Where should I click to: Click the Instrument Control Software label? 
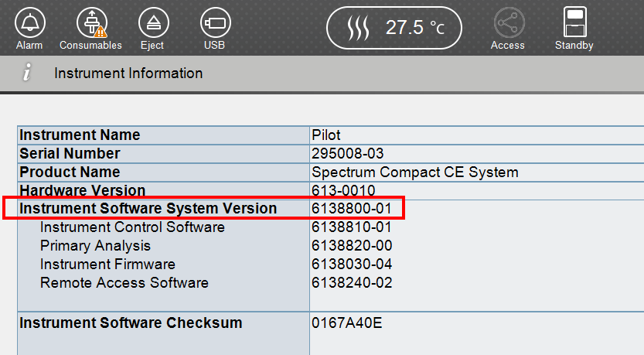(x=132, y=227)
